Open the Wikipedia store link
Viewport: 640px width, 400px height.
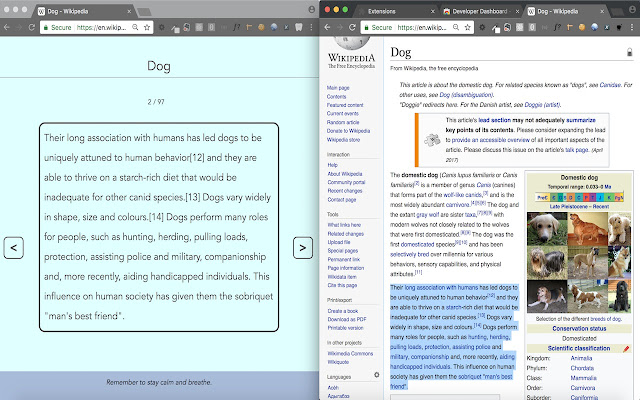point(343,140)
